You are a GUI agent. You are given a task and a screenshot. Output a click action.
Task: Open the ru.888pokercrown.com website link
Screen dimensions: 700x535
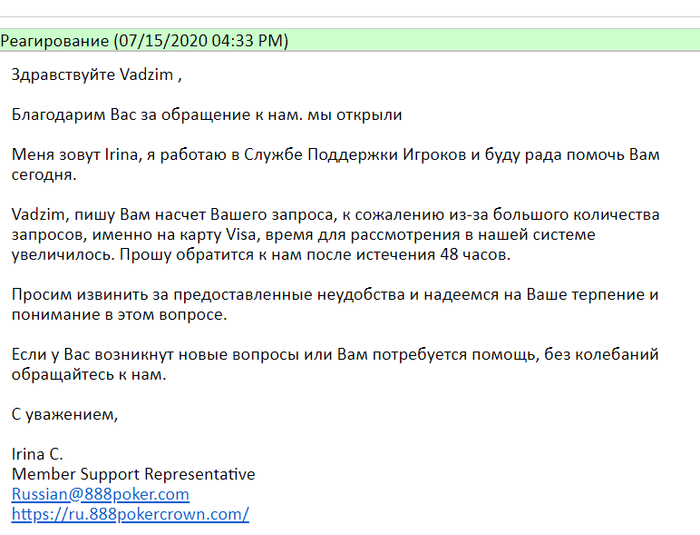click(x=130, y=514)
